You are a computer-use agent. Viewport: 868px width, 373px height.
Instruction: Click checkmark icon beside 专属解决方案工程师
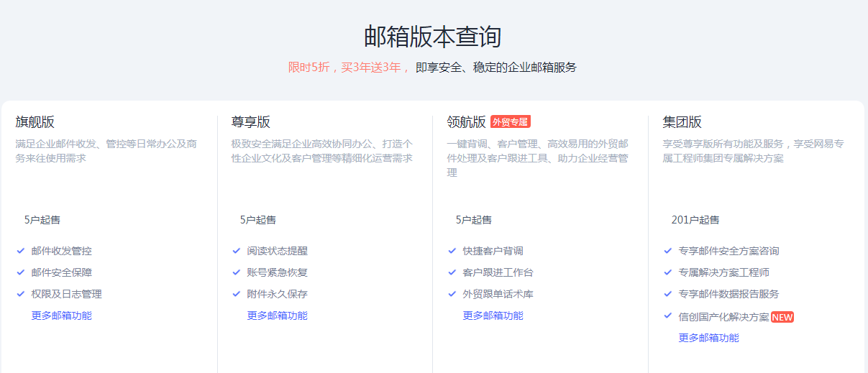[668, 272]
